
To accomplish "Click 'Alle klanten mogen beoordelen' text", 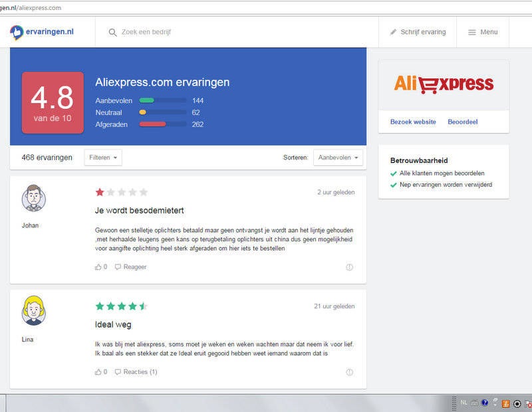I will [442, 173].
